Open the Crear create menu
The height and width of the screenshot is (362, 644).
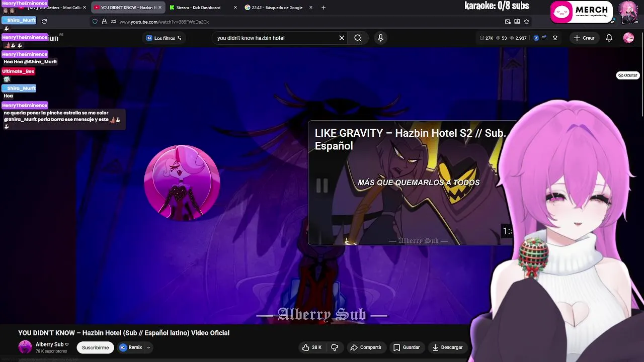click(584, 38)
